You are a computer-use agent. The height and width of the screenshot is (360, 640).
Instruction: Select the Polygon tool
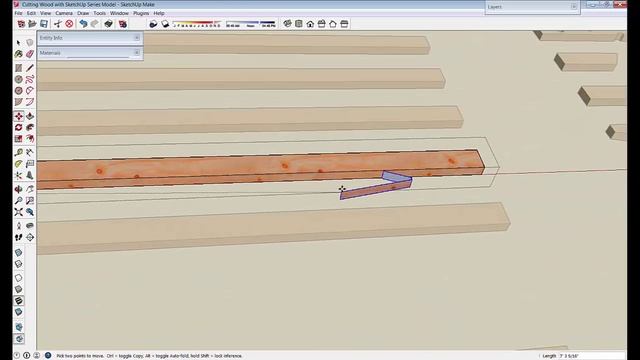pos(18,91)
